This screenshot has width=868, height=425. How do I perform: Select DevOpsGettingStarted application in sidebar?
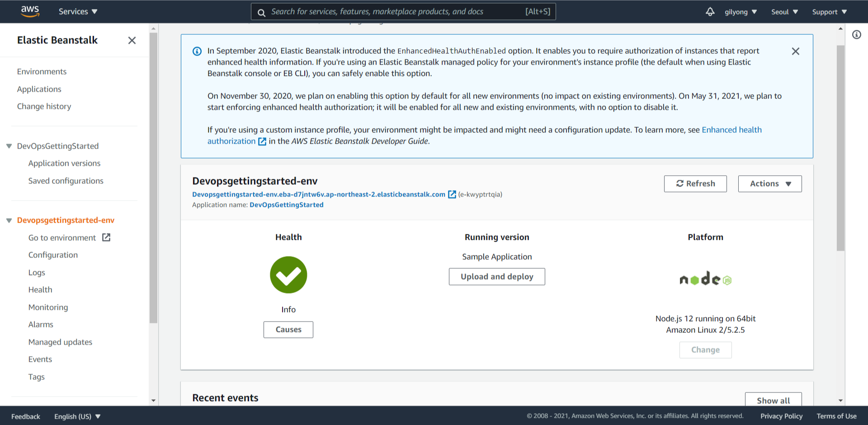point(58,146)
